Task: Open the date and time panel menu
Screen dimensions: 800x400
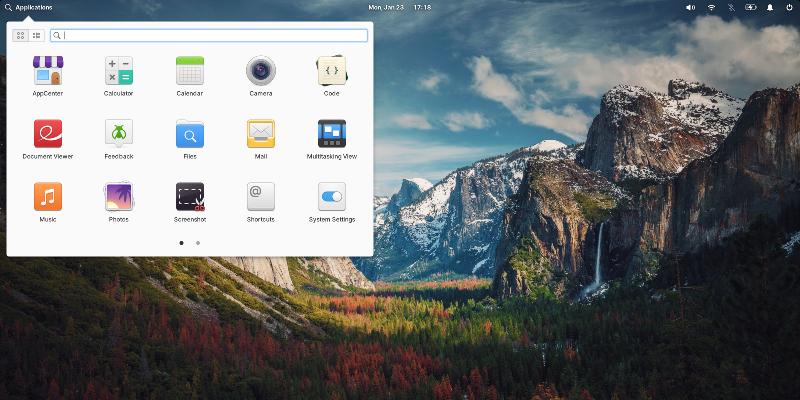Action: (399, 7)
